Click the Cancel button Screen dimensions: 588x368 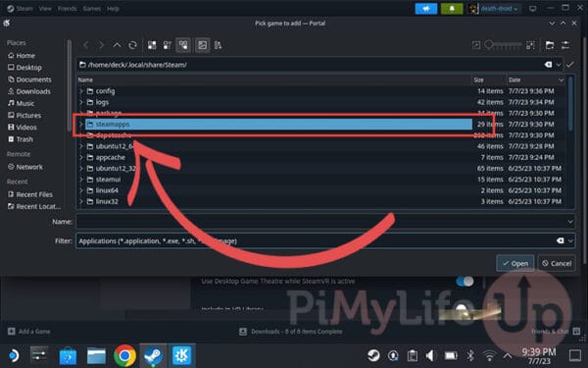(x=557, y=263)
